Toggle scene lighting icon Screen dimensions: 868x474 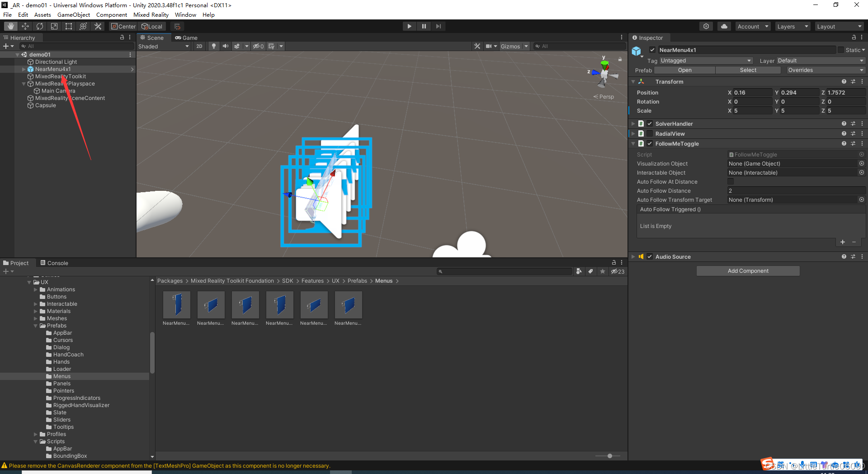pos(214,46)
